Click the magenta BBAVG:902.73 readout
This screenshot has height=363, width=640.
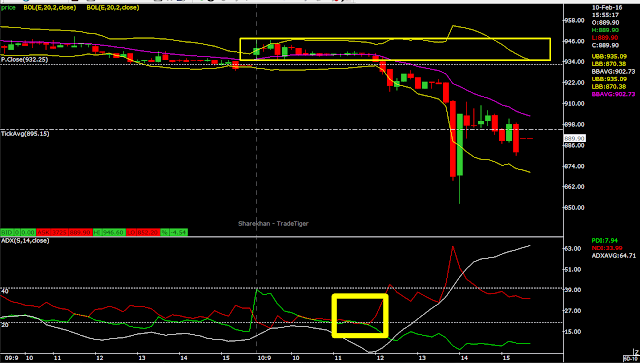click(x=613, y=94)
